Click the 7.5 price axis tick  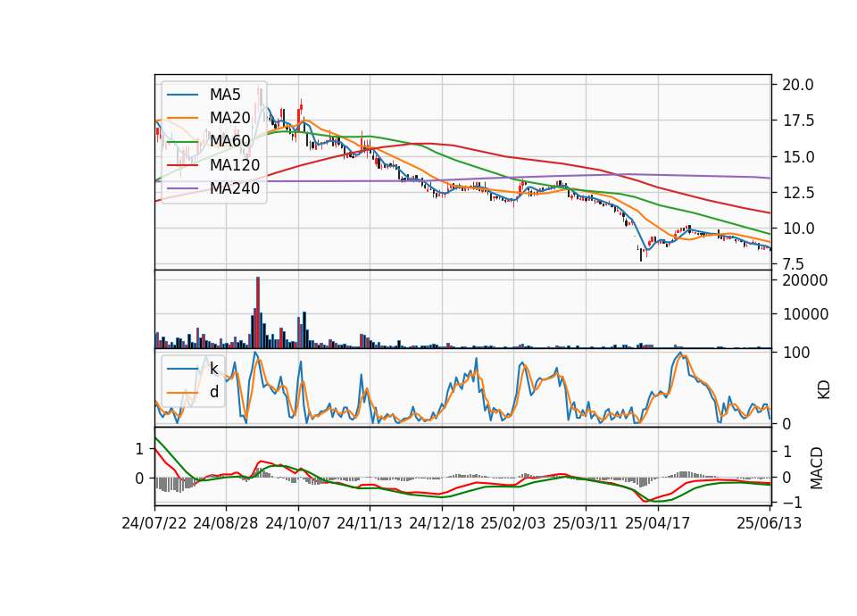(x=794, y=264)
